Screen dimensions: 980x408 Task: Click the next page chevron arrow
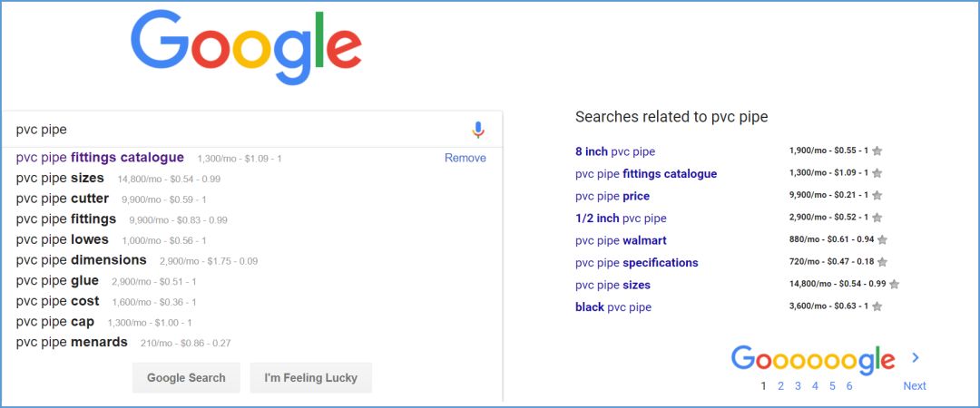(x=916, y=357)
